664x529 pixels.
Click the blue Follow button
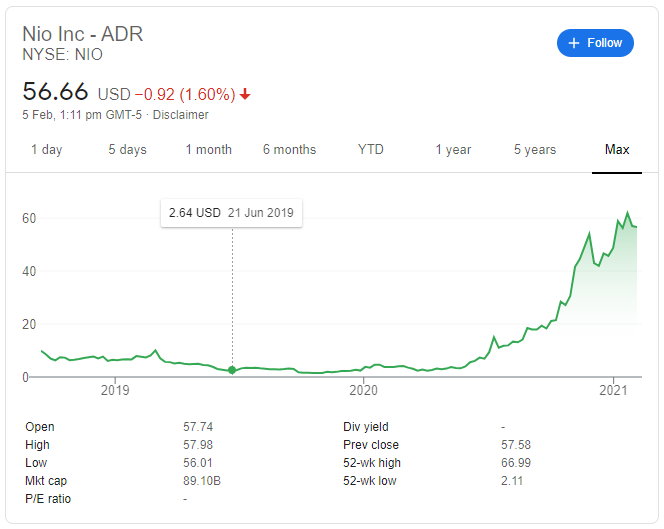595,43
